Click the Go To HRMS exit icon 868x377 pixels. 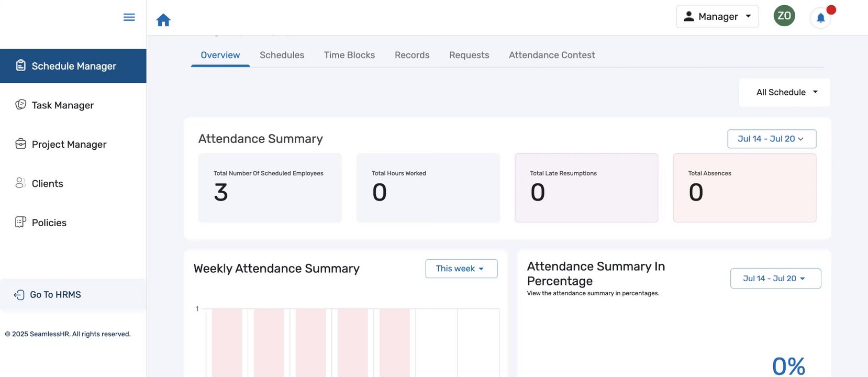coord(19,295)
